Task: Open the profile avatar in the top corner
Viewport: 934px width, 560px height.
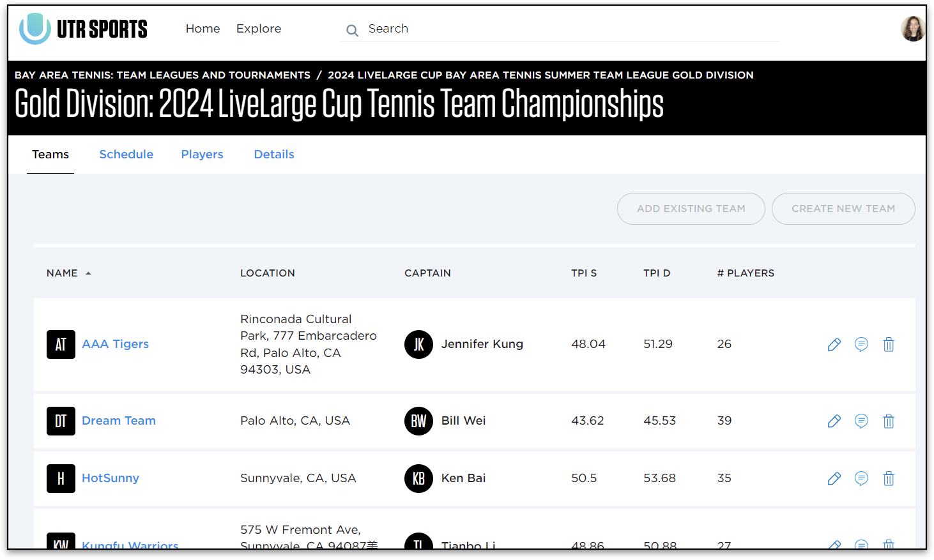Action: tap(913, 29)
